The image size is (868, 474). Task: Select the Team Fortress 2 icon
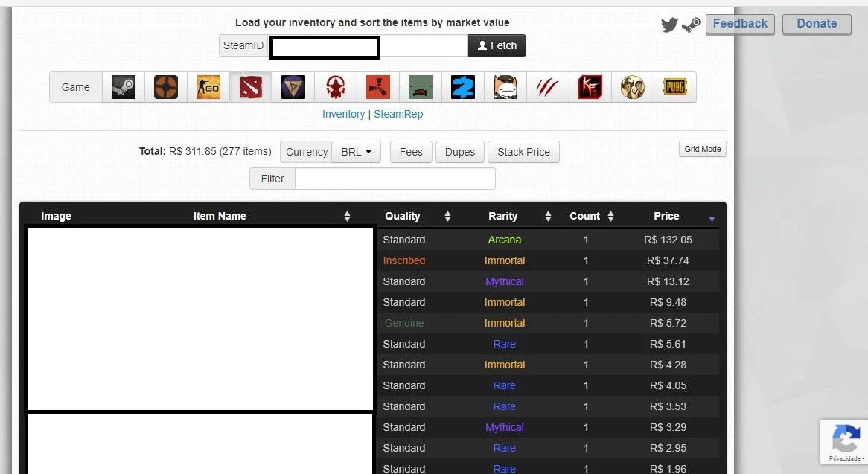pyautogui.click(x=166, y=87)
